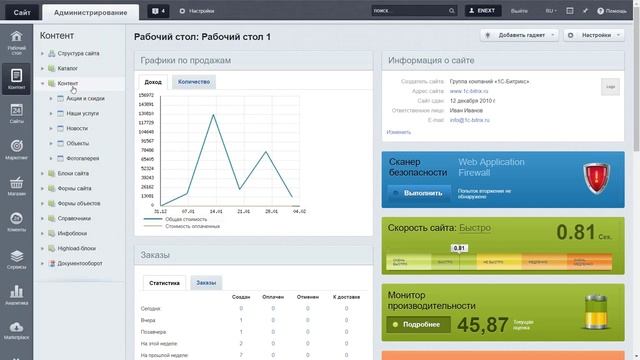Click the Документооборот tree icon
This screenshot has width=640, height=360.
coord(51,264)
